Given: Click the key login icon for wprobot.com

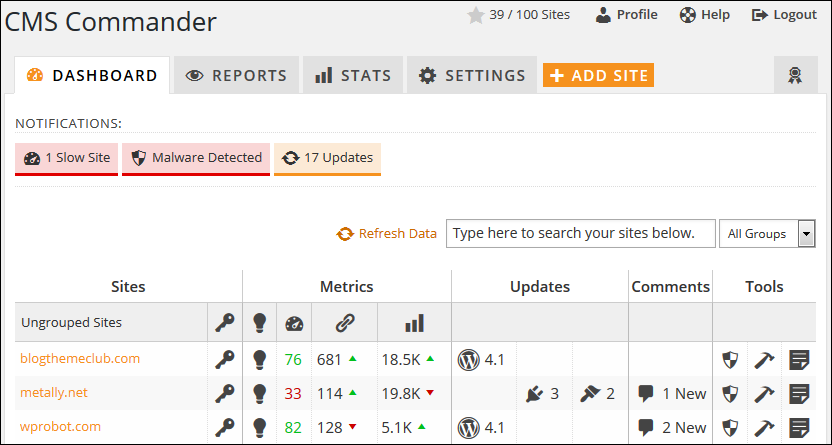Looking at the screenshot, I should pos(224,427).
